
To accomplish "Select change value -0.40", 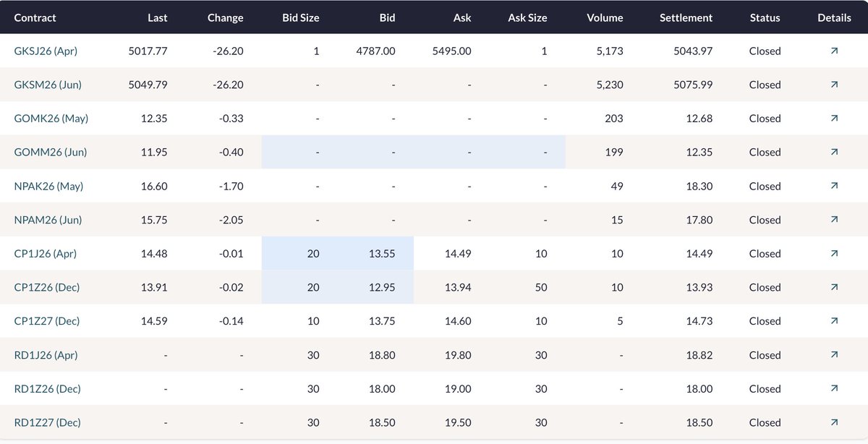I will tap(231, 152).
